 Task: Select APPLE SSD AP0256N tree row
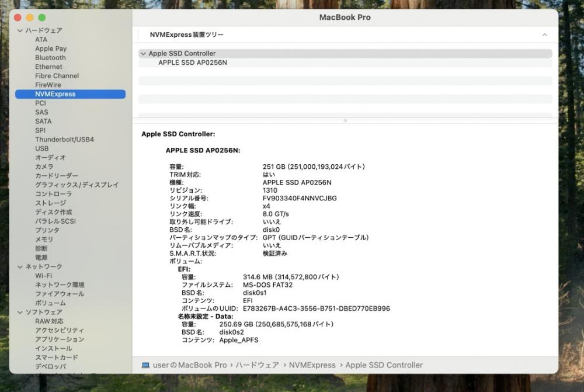[x=345, y=63]
